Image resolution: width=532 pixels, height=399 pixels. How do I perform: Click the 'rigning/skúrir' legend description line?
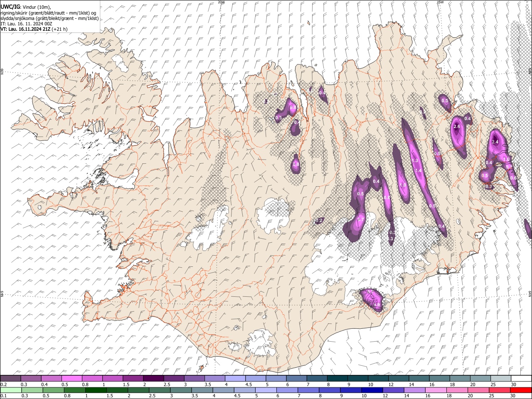coord(49,13)
